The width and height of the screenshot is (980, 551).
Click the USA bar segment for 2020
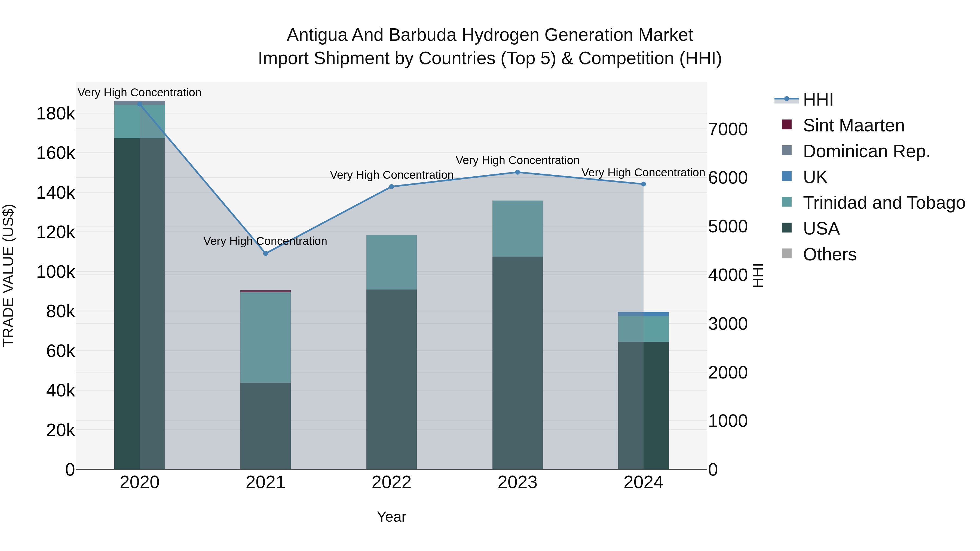coord(140,303)
